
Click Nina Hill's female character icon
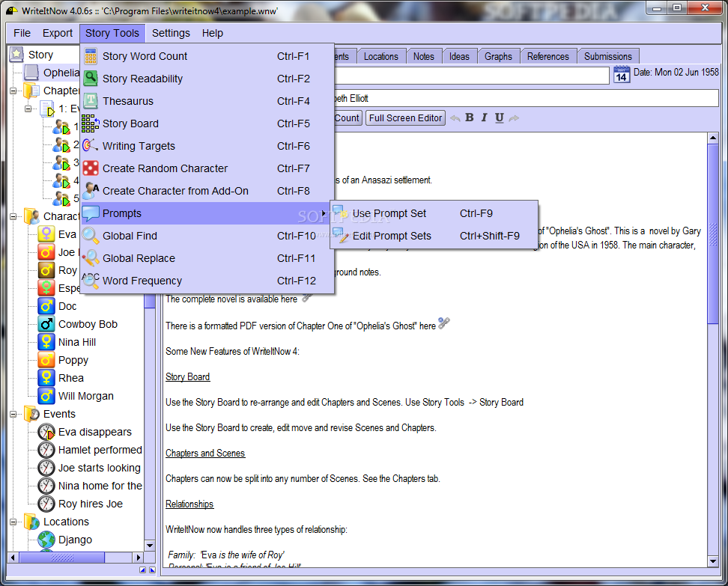pos(46,342)
